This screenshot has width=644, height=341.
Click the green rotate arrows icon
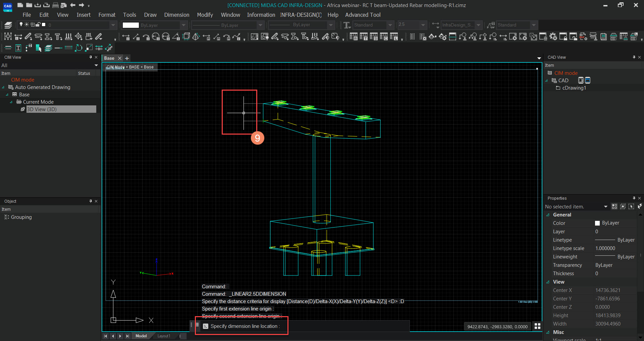coord(78,48)
